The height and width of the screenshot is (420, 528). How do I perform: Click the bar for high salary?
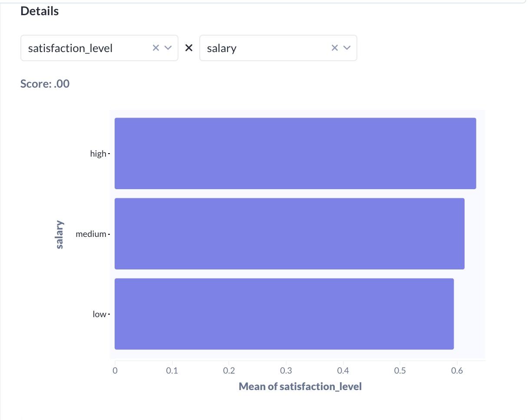point(295,153)
